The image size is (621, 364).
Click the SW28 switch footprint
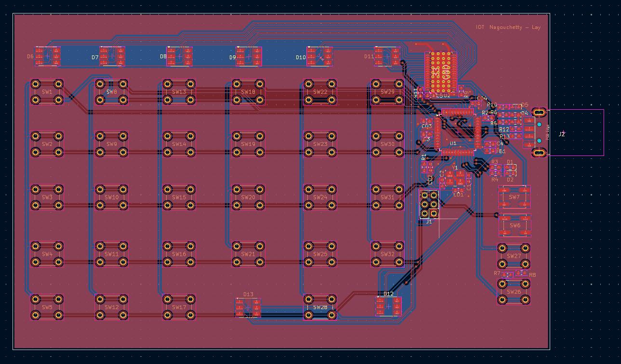point(320,307)
